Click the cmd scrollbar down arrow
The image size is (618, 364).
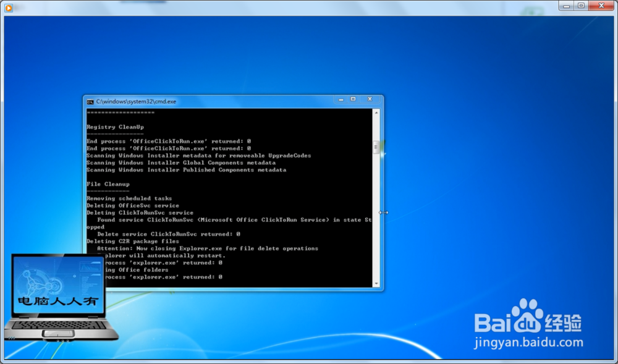376,283
